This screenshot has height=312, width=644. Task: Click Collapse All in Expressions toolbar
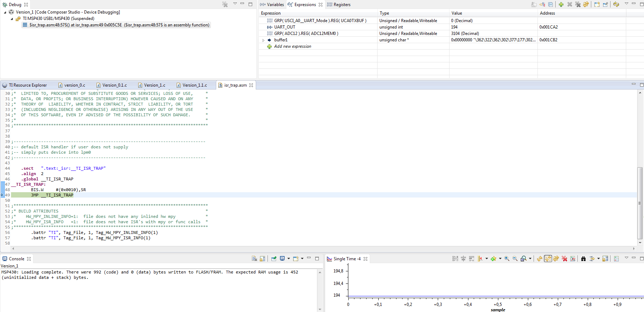pos(551,5)
